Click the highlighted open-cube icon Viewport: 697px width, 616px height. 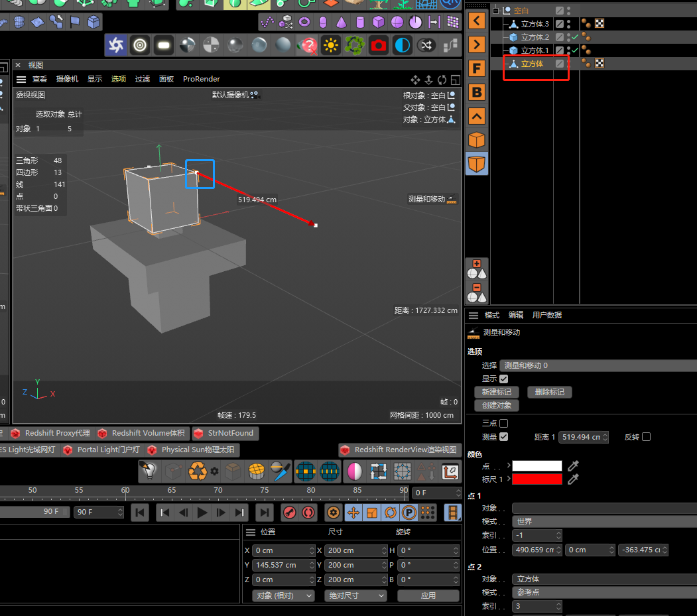pyautogui.click(x=477, y=164)
